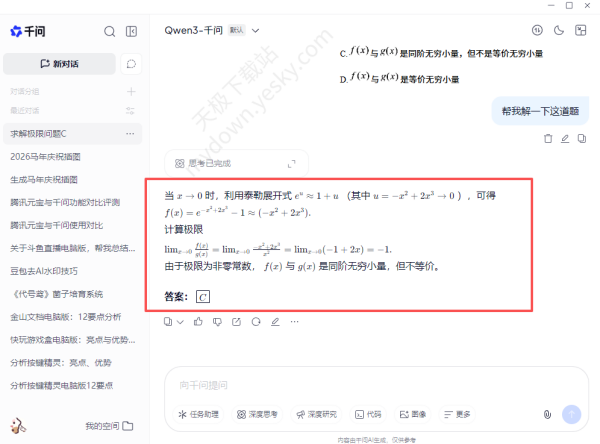Image resolution: width=600 pixels, height=444 pixels.
Task: Toggle 深度研究 deep research mode
Action: [x=316, y=414]
